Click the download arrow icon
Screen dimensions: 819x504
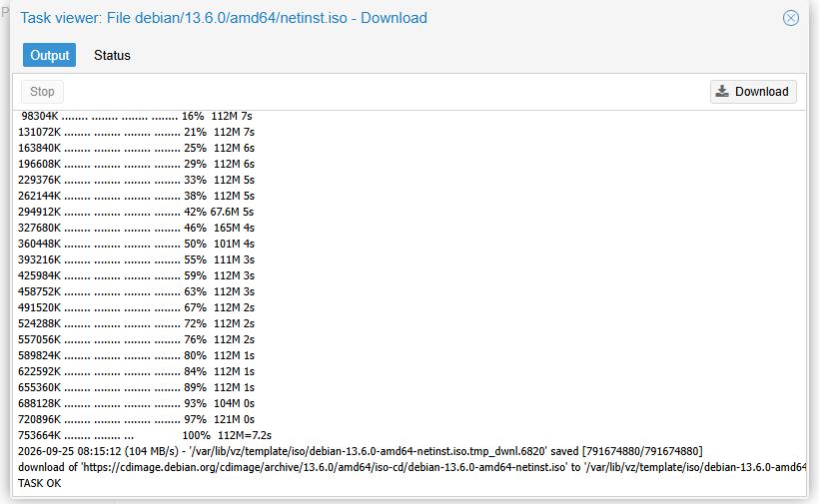(x=722, y=91)
